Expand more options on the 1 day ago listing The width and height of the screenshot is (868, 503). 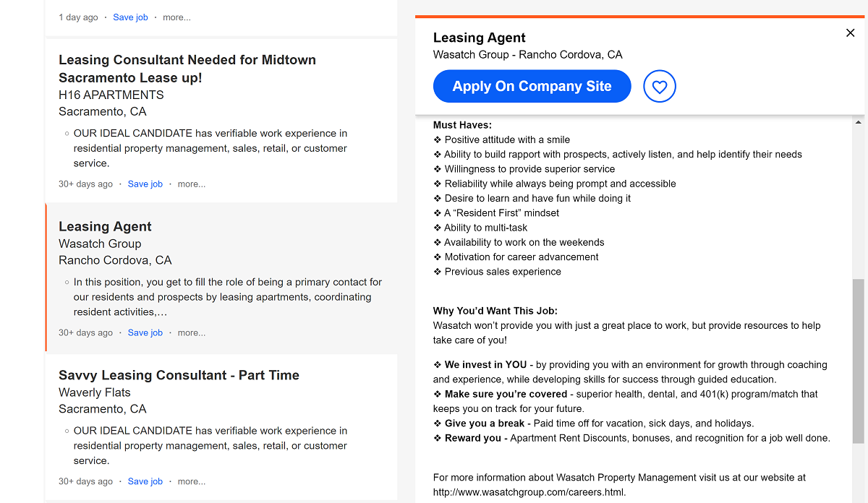(x=176, y=17)
